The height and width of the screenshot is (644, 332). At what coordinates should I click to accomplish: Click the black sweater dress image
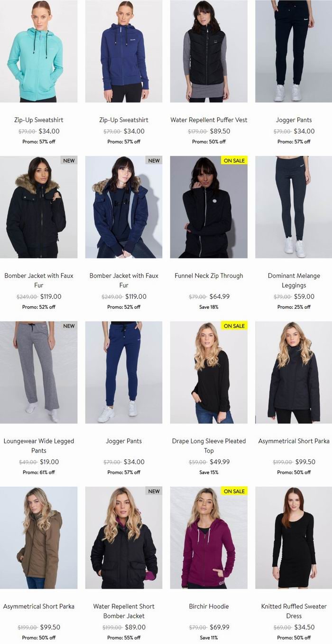294,538
